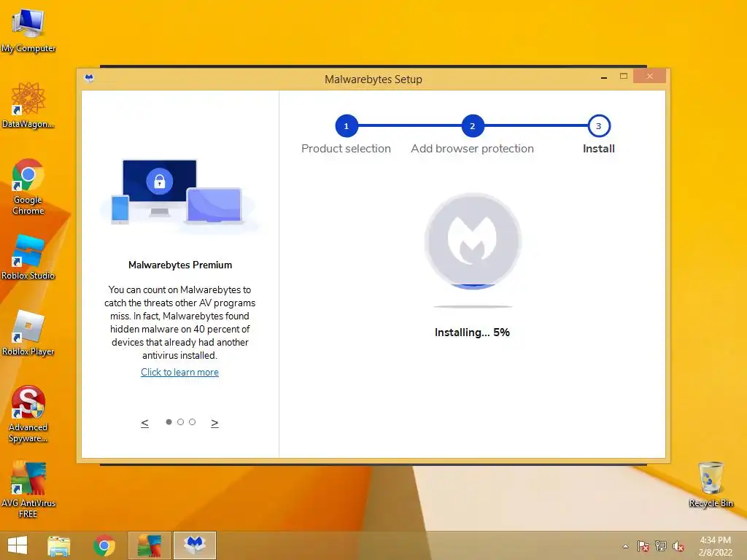The image size is (747, 560).
Task: Select the Recycle Bin icon
Action: click(711, 484)
